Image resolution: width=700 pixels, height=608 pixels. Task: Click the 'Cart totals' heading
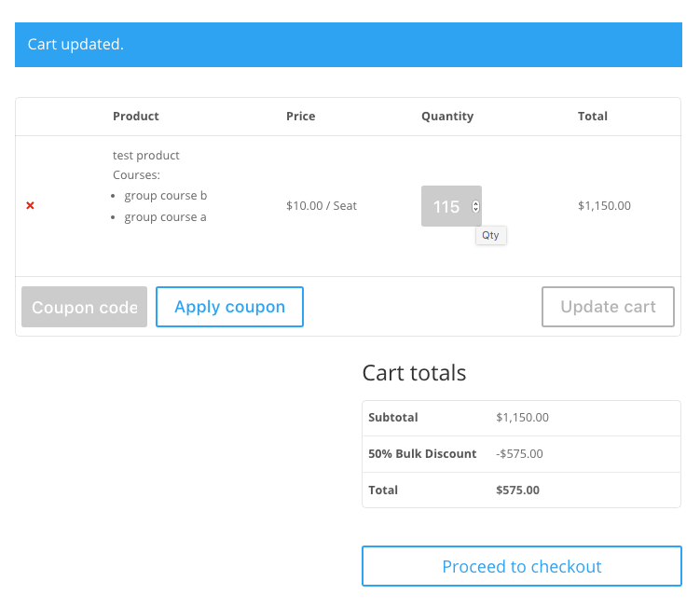coord(414,373)
